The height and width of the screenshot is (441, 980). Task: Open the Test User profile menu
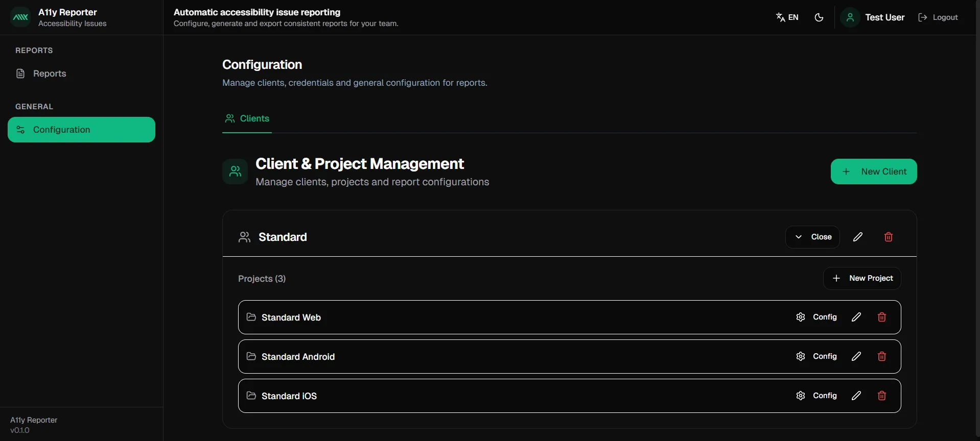874,17
